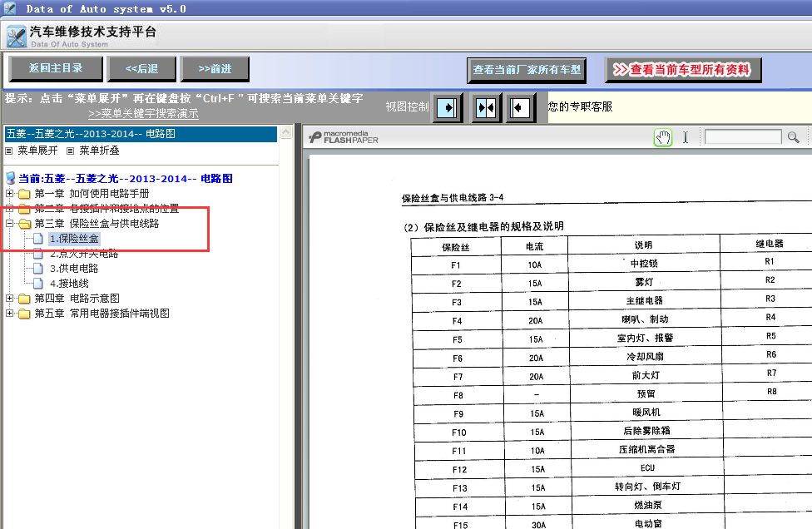Expand 第一章 如何使用电路手册

[x=9, y=194]
